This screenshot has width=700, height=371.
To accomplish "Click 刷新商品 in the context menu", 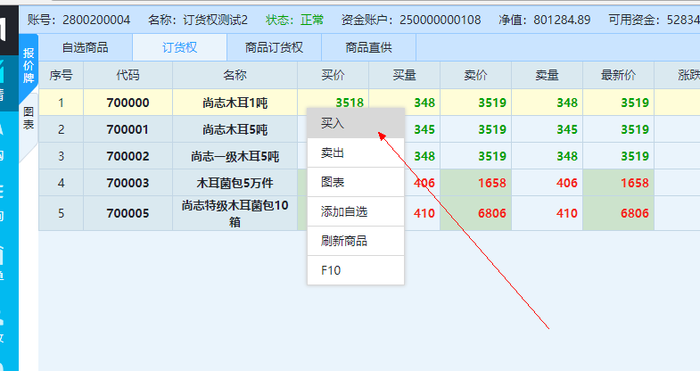I will tap(356, 241).
